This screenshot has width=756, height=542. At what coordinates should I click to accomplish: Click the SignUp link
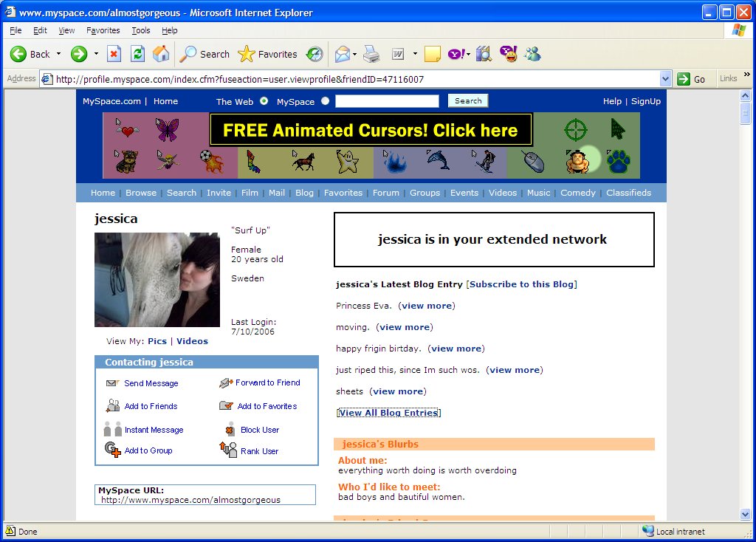pyautogui.click(x=645, y=101)
